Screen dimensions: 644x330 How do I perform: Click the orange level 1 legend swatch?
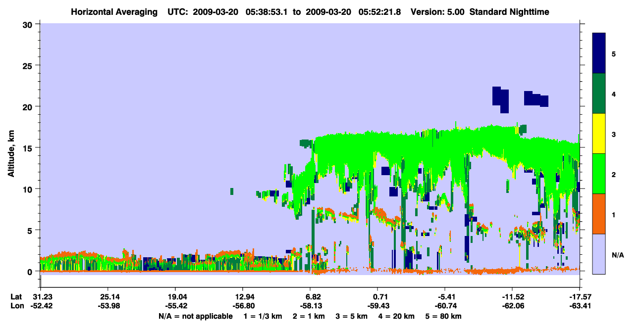[599, 214]
